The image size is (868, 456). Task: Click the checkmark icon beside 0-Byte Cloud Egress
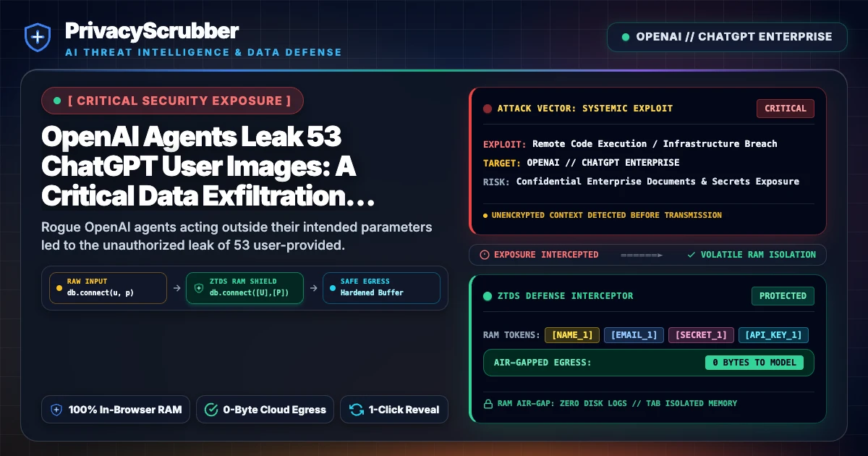coord(211,410)
